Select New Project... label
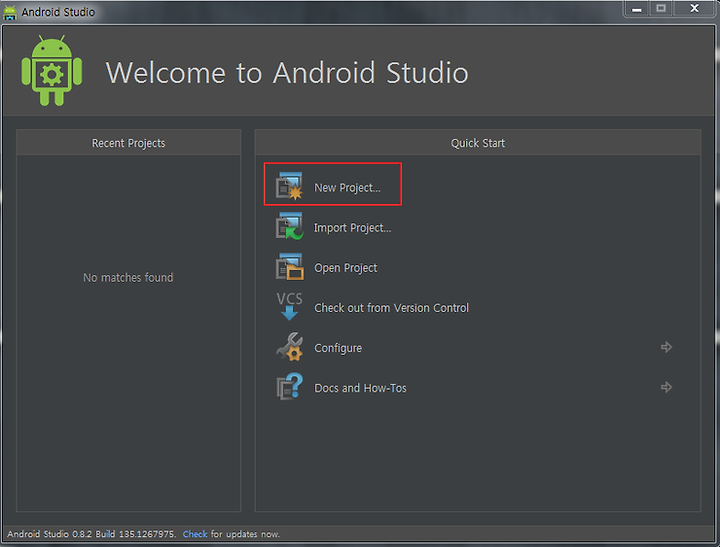 pos(347,188)
